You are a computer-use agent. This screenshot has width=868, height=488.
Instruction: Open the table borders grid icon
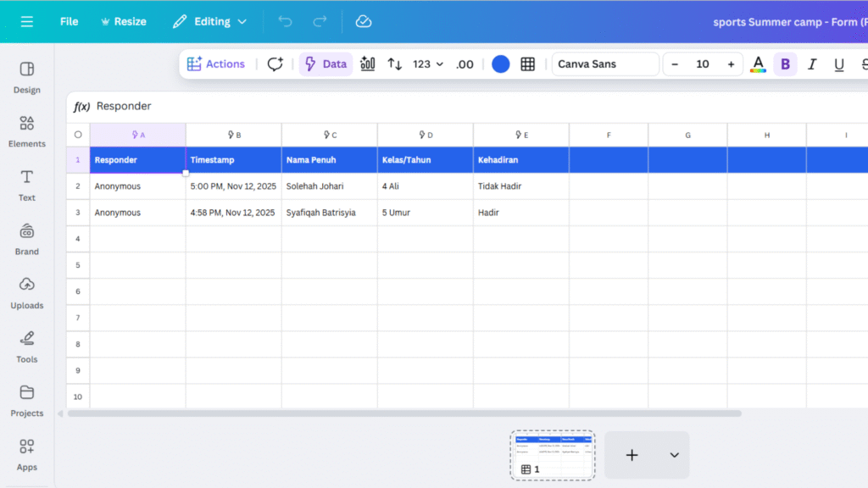click(528, 64)
